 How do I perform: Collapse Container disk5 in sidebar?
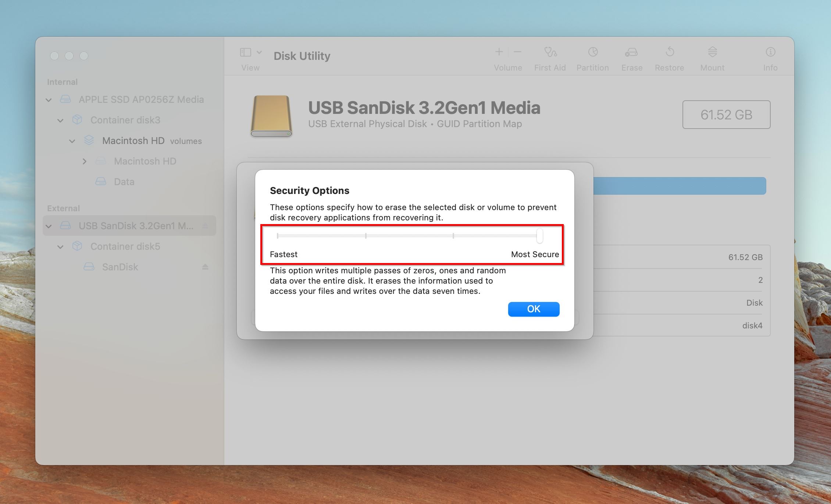tap(60, 246)
